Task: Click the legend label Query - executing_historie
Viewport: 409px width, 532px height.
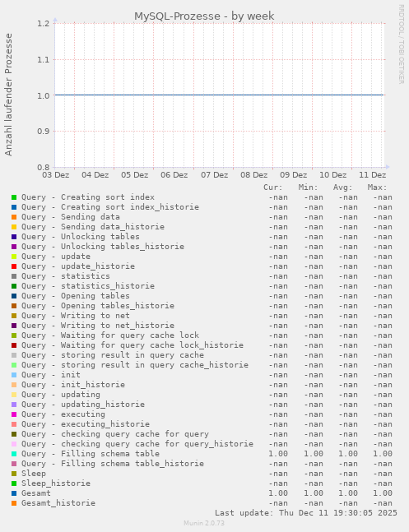Action: [x=86, y=424]
